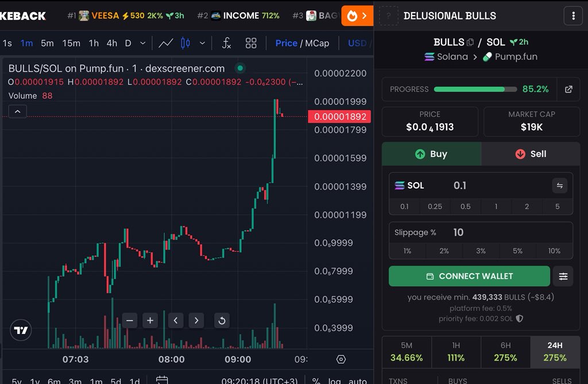Image resolution: width=588 pixels, height=384 pixels.
Task: Toggle chart to Price view
Action: [x=286, y=43]
